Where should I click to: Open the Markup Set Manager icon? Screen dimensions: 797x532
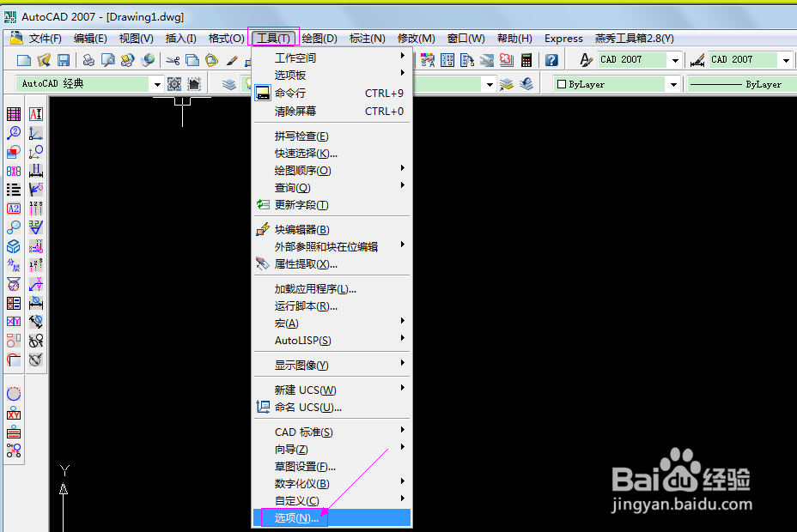(x=507, y=60)
